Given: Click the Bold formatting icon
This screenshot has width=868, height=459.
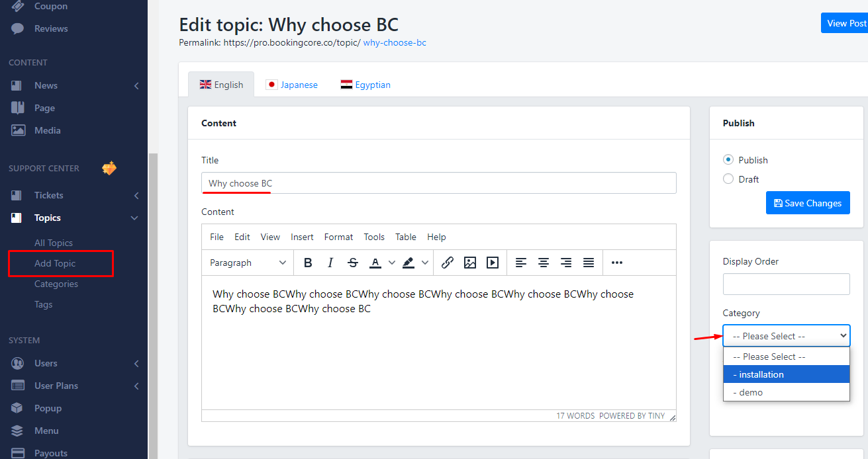Looking at the screenshot, I should (308, 263).
